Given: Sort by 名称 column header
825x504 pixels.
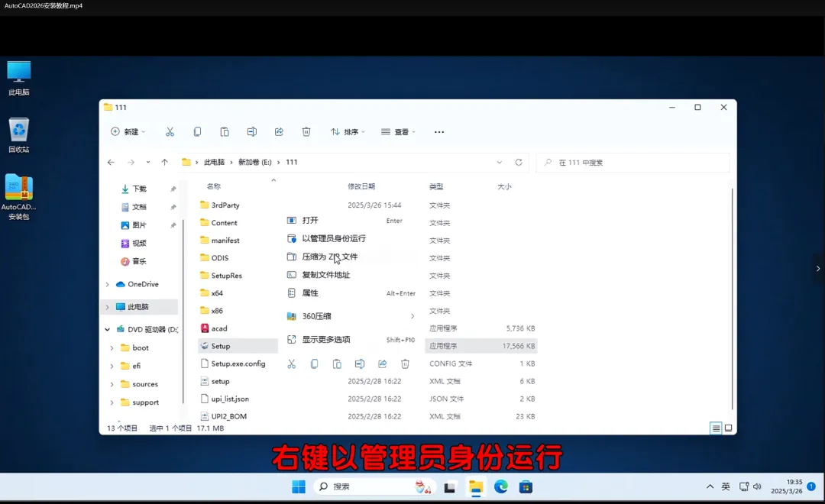Looking at the screenshot, I should 214,186.
